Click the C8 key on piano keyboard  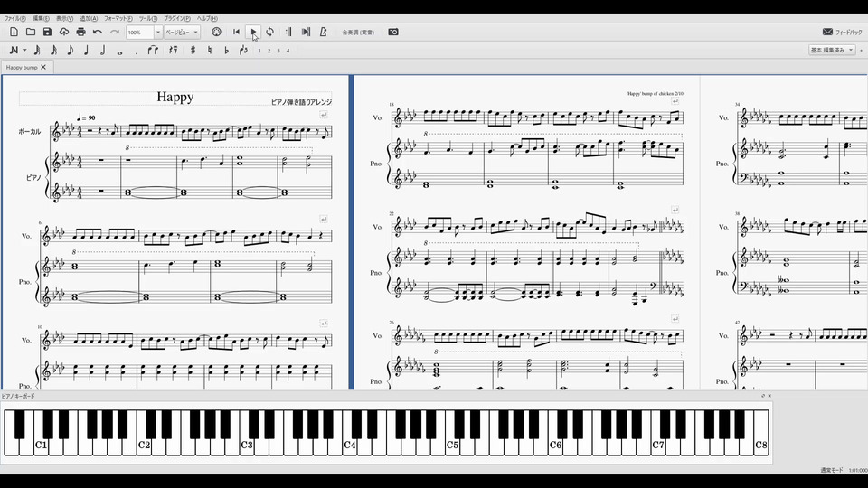pos(761,433)
